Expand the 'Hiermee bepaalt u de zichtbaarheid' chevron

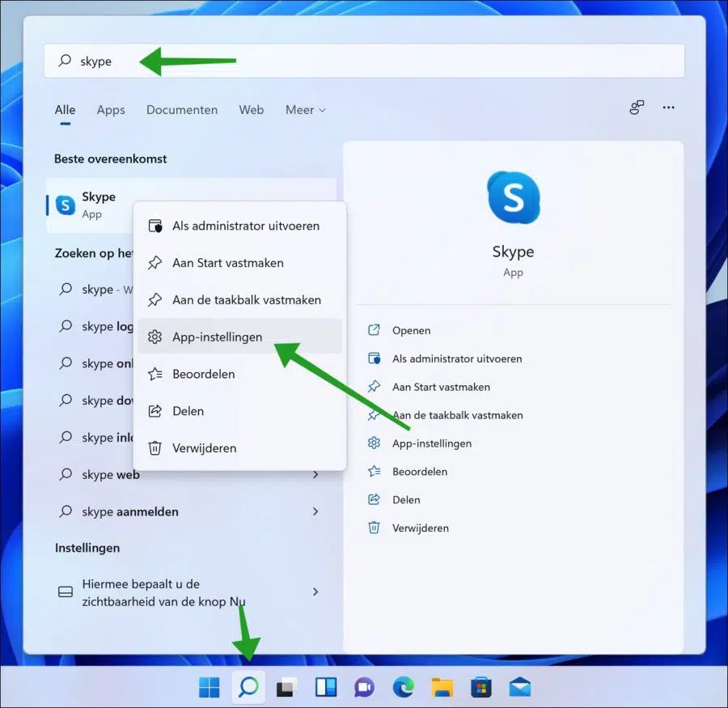tap(315, 591)
